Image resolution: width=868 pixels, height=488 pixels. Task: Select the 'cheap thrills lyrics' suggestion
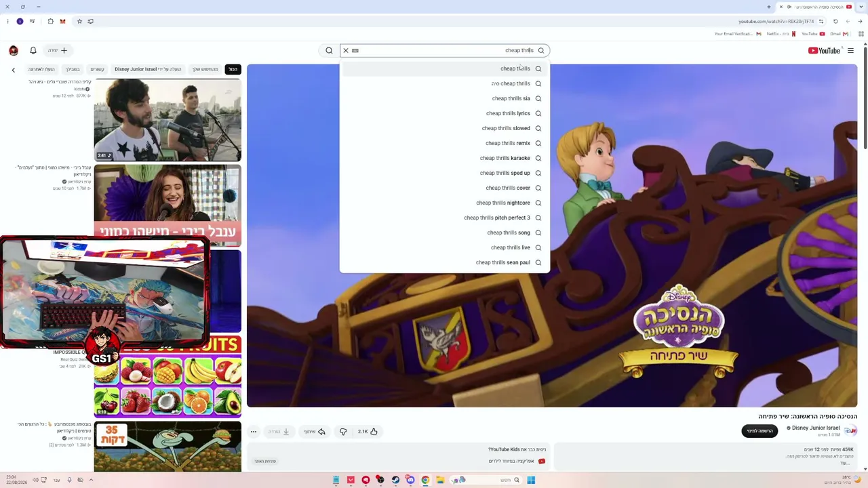[x=445, y=113]
